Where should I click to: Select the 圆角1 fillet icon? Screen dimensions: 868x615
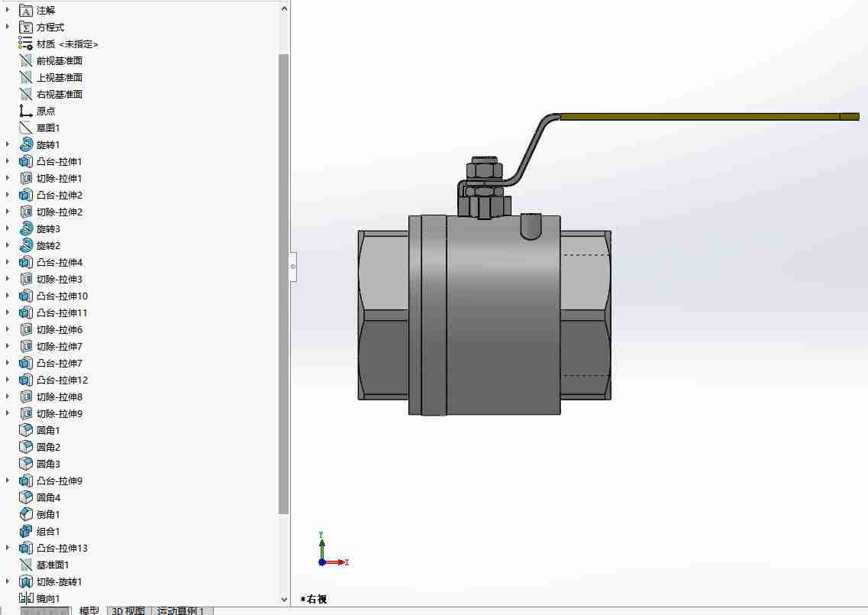[25, 431]
